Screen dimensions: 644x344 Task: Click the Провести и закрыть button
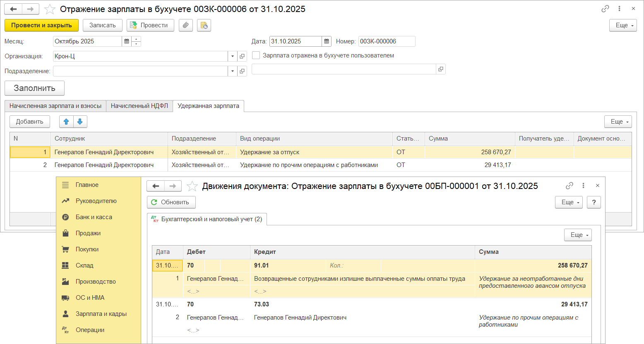(x=41, y=25)
